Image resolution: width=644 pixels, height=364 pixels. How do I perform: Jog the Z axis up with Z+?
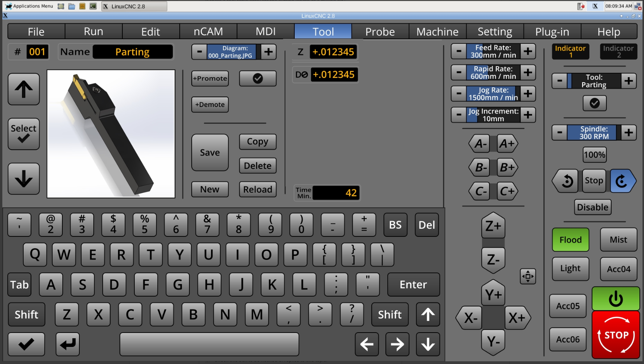click(493, 225)
